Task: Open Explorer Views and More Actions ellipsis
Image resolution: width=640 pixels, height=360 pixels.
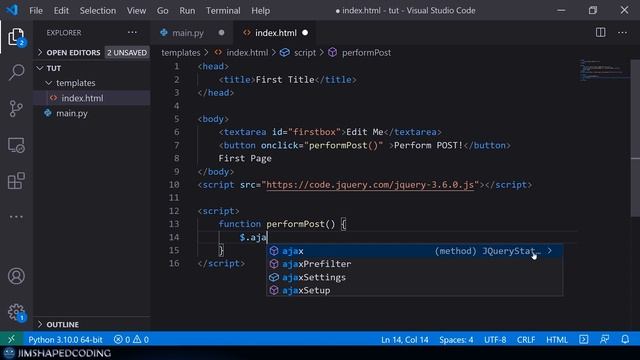Action: click(132, 33)
